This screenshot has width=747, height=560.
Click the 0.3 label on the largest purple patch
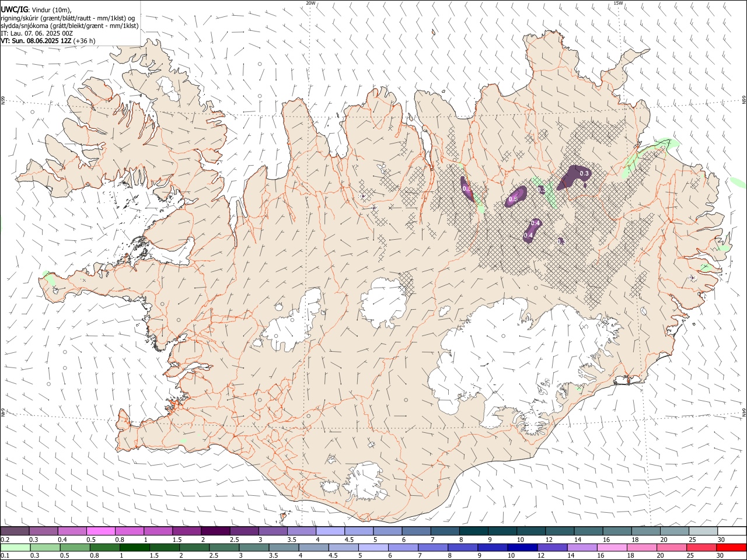584,174
